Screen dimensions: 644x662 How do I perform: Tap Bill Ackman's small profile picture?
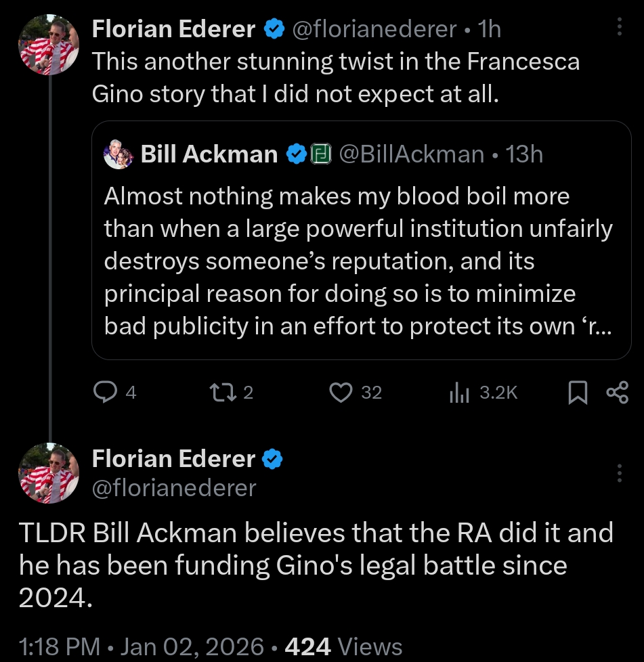(x=119, y=154)
